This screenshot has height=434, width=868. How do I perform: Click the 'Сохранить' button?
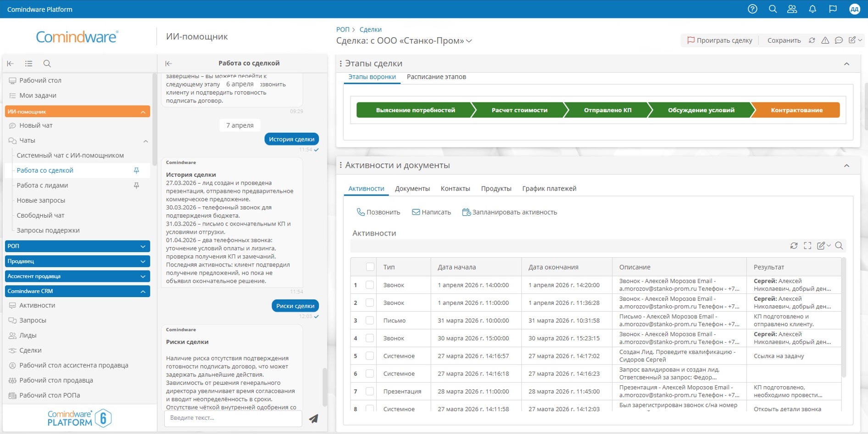point(784,40)
